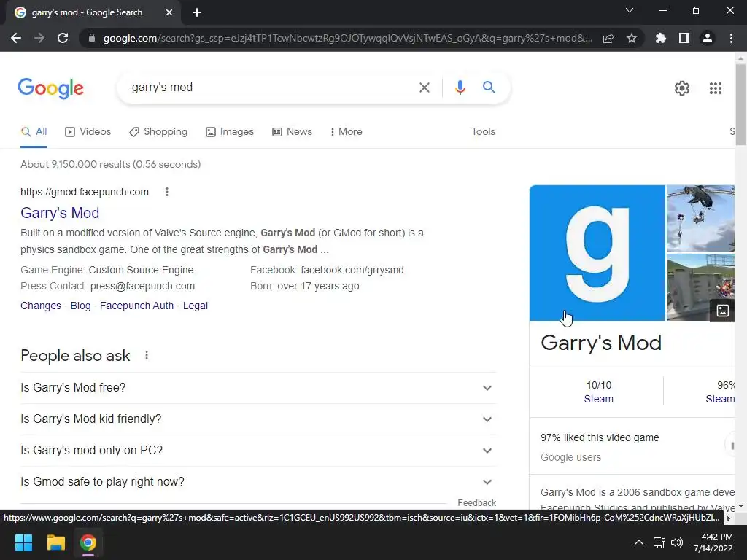747x560 pixels.
Task: Open the Legal sitelink
Action: 196,306
